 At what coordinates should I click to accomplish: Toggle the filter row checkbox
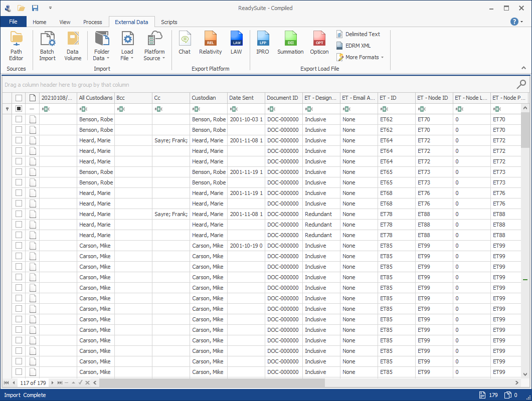click(19, 109)
